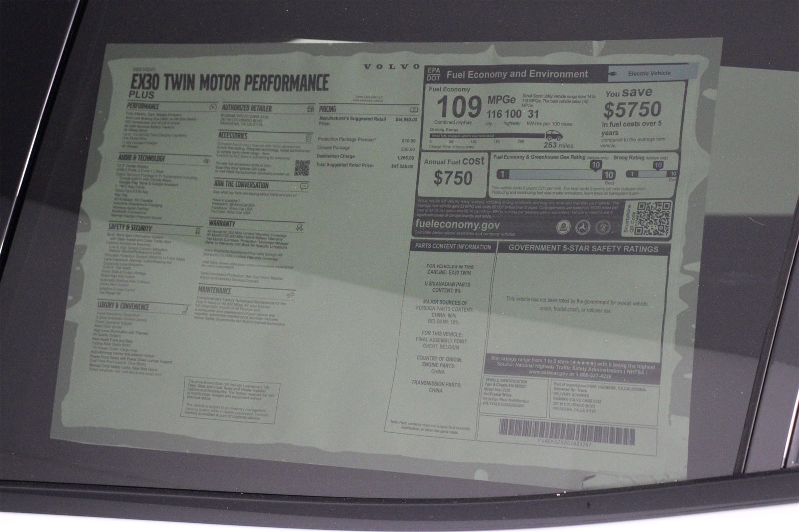Viewport: 799px width, 532px height.
Task: Click the wrench icon beside Maintenance heading
Action: [290, 294]
